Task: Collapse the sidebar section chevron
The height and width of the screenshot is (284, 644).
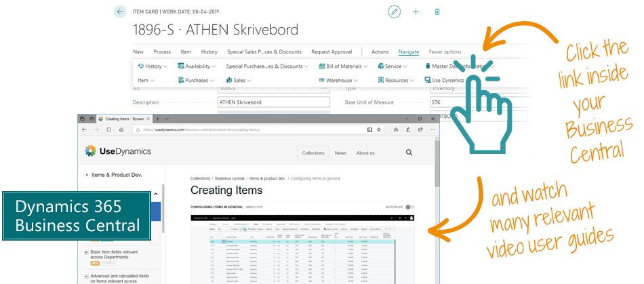Action: click(x=156, y=194)
